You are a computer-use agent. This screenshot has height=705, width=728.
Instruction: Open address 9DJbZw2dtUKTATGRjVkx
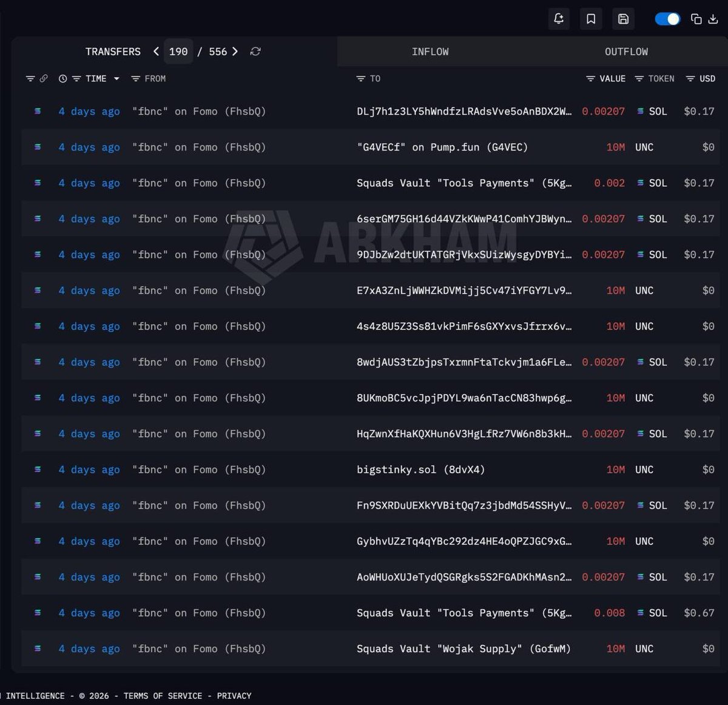464,254
